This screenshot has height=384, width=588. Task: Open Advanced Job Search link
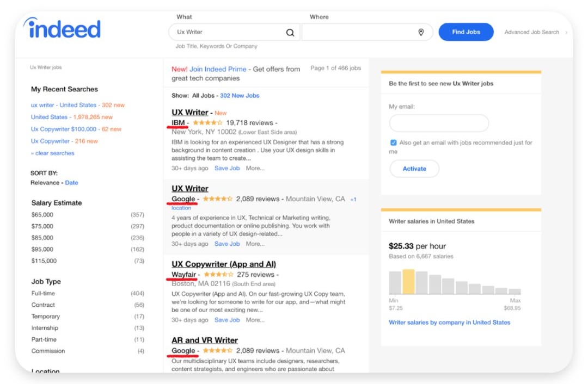pos(531,32)
